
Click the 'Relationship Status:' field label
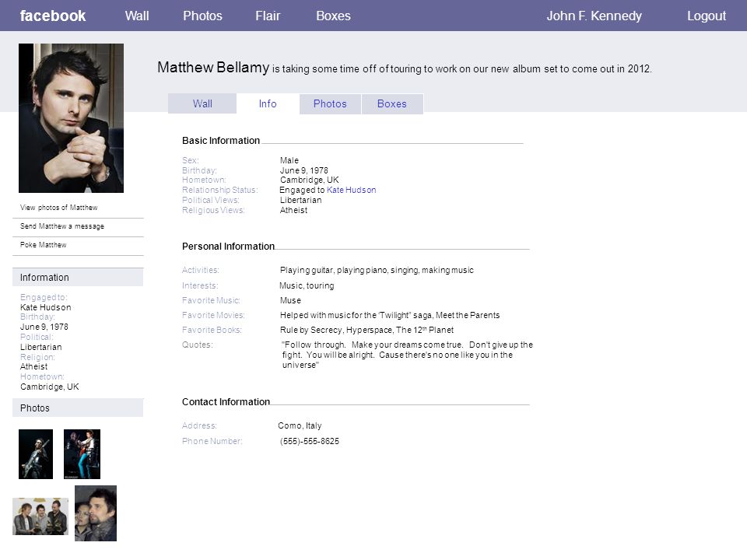click(220, 190)
